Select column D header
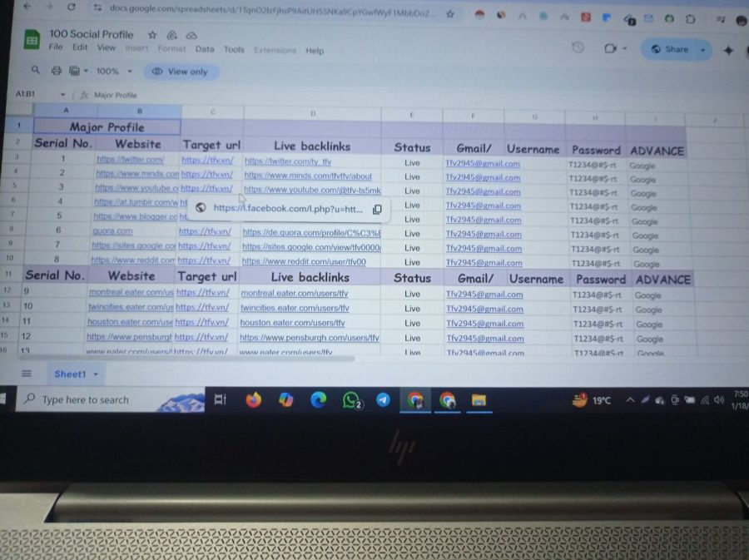 tap(313, 114)
